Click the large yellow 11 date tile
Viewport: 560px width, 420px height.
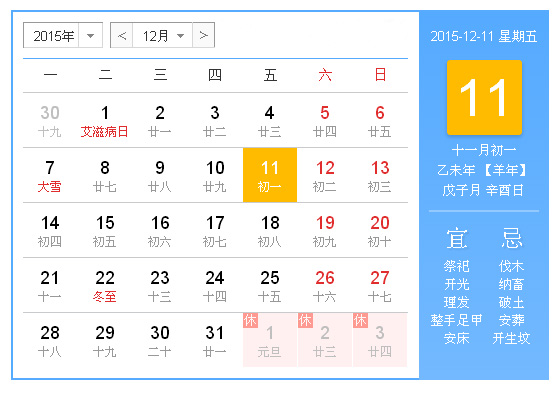[x=484, y=98]
